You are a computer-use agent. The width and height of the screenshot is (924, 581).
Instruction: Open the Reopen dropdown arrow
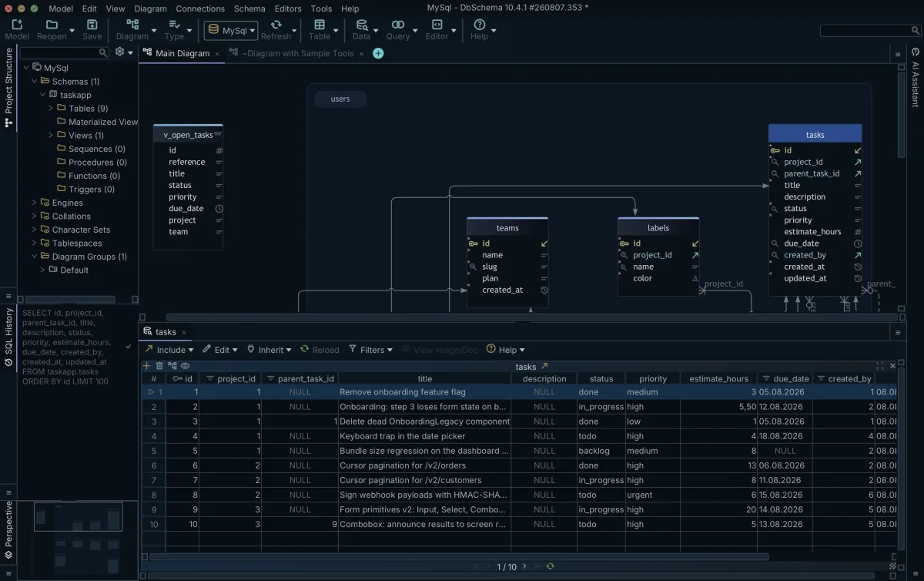coord(72,31)
